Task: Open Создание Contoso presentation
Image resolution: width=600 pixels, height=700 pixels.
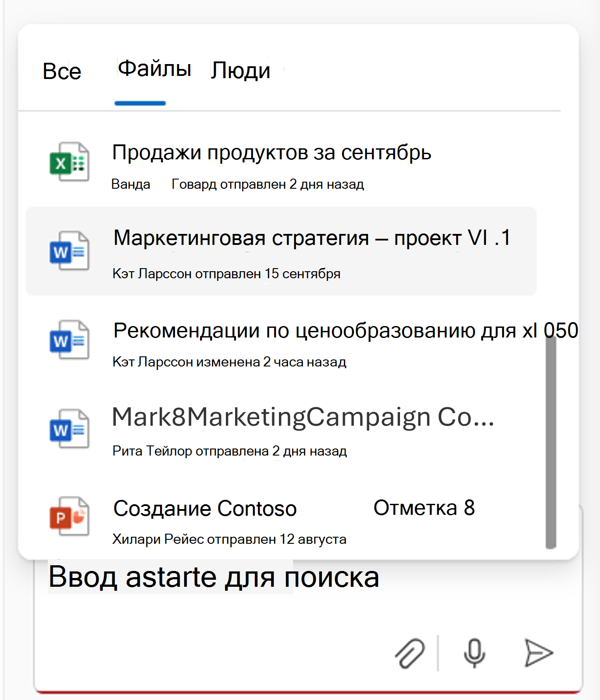Action: point(205,509)
